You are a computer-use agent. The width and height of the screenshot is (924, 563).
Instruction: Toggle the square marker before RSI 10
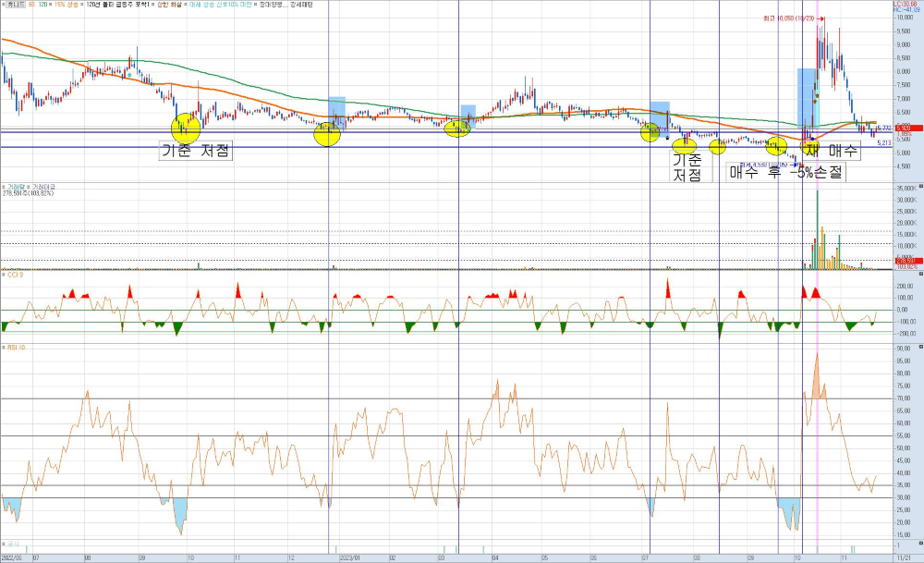click(4, 348)
